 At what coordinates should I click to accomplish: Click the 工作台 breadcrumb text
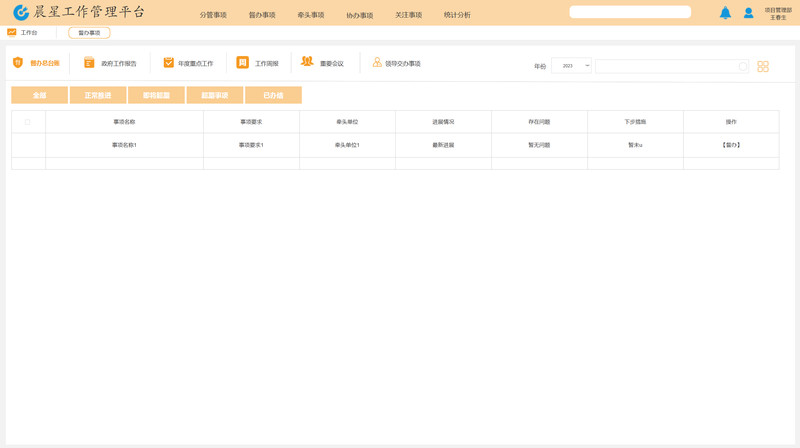pos(29,33)
